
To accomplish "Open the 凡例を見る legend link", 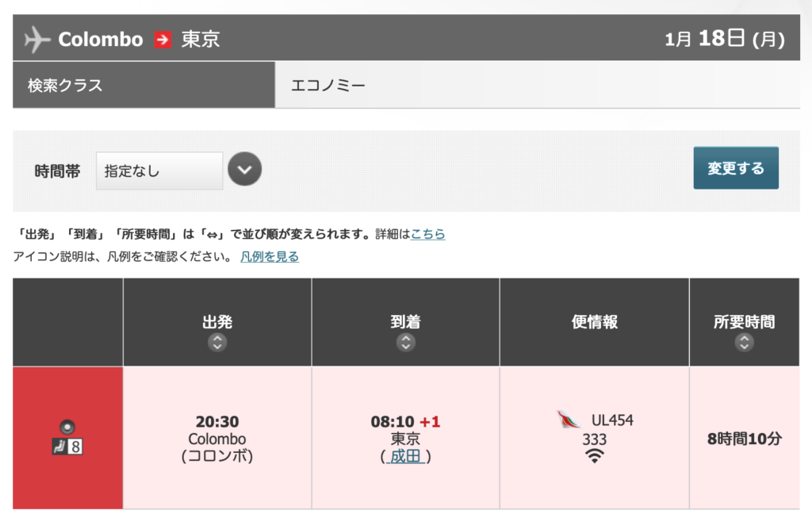I will [270, 256].
